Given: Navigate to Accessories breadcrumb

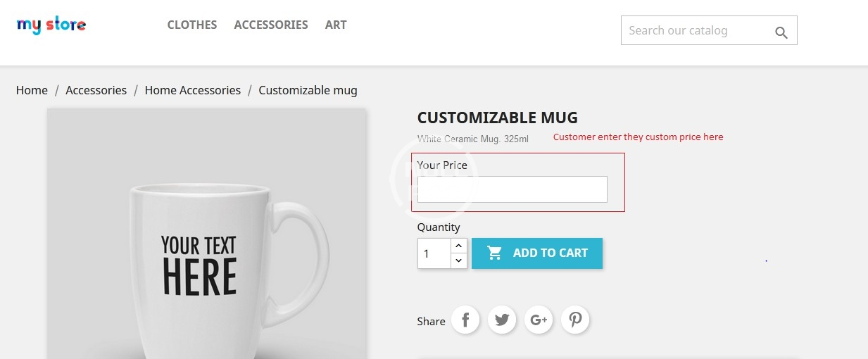Looking at the screenshot, I should click(96, 90).
